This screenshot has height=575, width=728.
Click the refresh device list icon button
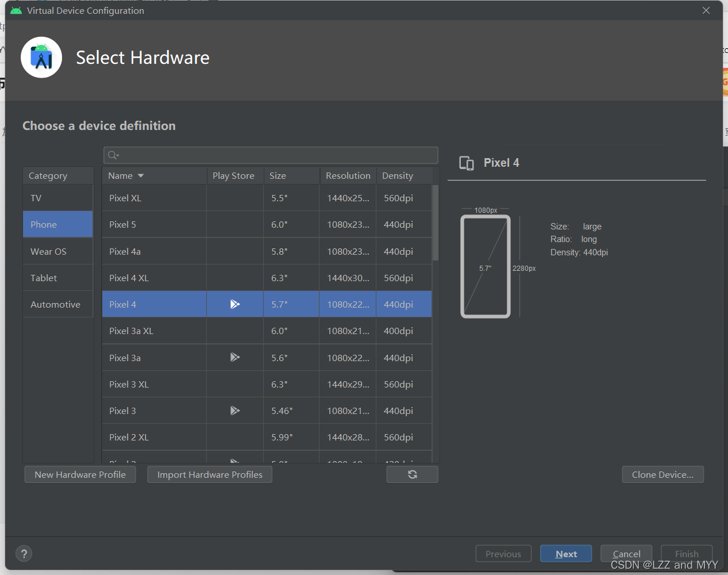click(413, 474)
